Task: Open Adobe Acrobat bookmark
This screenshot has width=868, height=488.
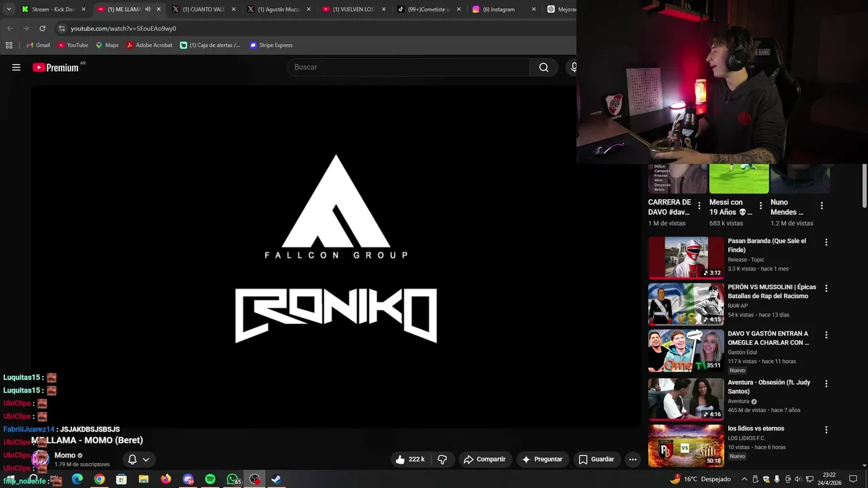Action: click(x=149, y=45)
